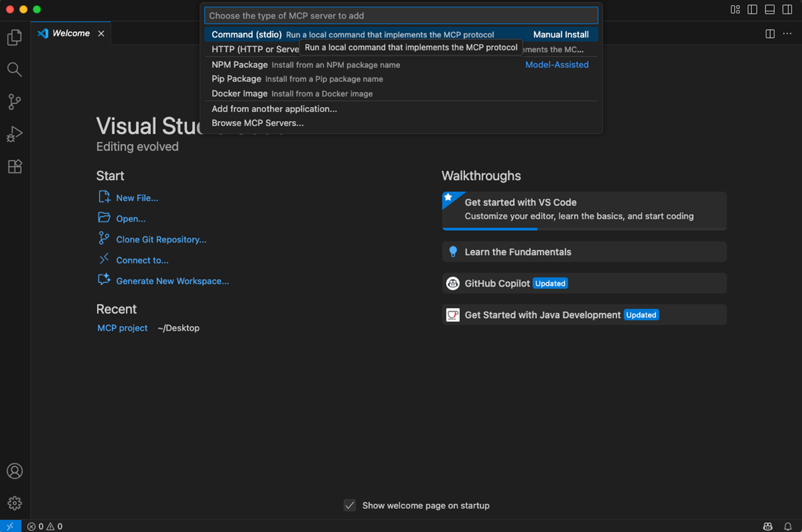Screen dimensions: 802x532
Task: Open the Search view icon
Action: click(15, 70)
